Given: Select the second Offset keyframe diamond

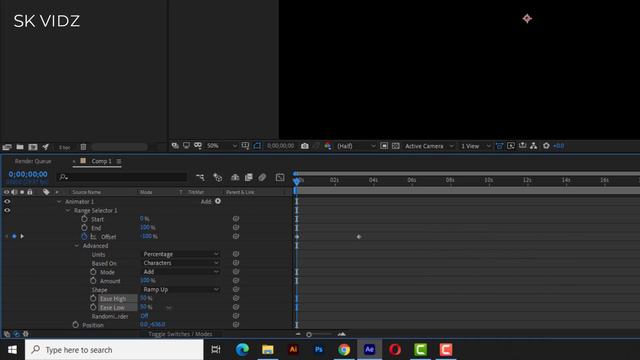Looking at the screenshot, I should click(x=359, y=237).
